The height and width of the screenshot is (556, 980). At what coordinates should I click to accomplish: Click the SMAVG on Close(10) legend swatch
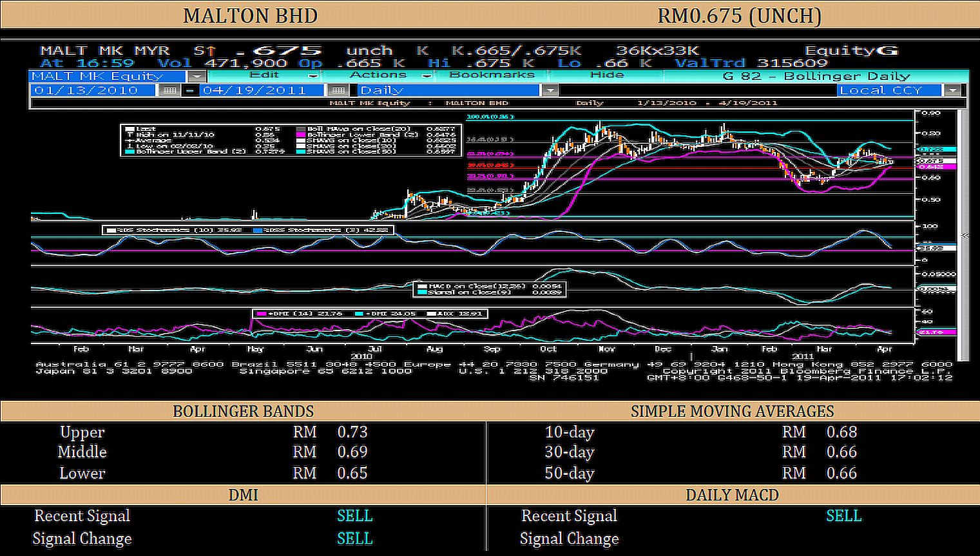(x=301, y=140)
